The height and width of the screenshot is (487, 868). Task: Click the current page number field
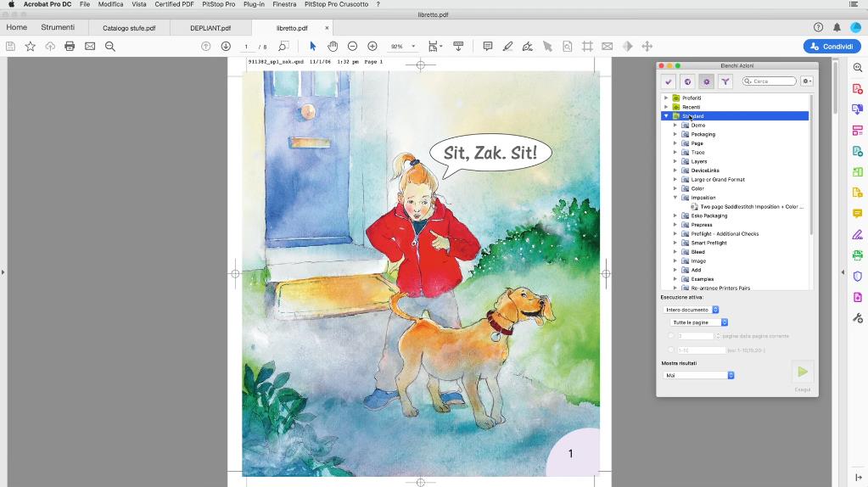click(246, 47)
